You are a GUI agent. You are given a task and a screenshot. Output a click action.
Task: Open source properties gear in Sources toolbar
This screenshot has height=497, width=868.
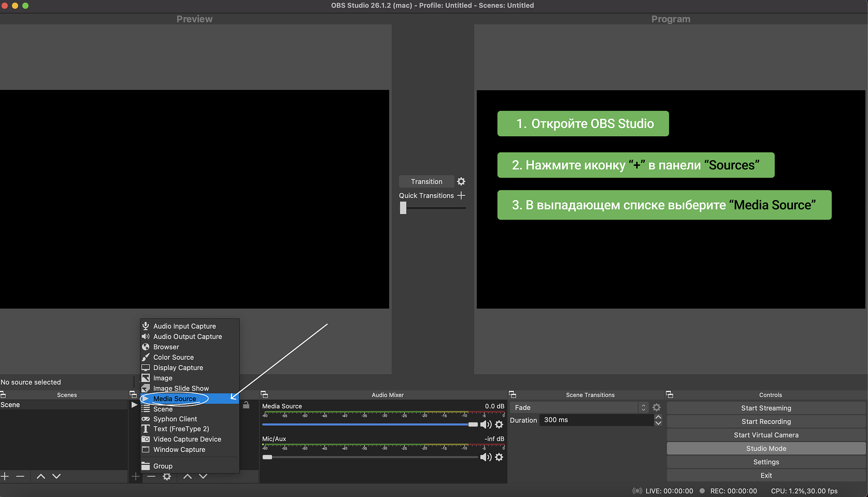[167, 477]
